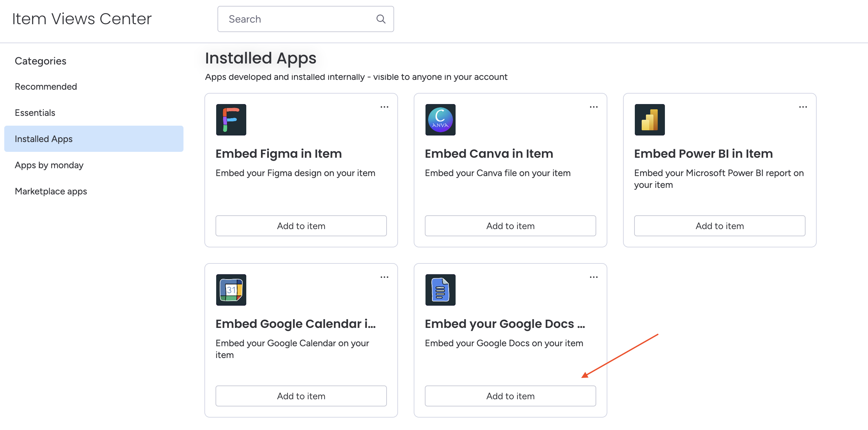The width and height of the screenshot is (868, 430).
Task: Open the Apps by monday category
Action: coord(49,165)
